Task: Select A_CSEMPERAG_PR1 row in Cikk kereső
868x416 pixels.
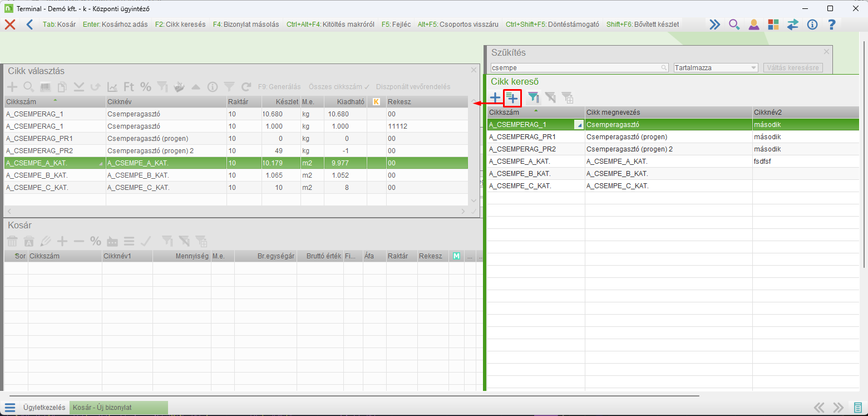Action: click(x=673, y=137)
